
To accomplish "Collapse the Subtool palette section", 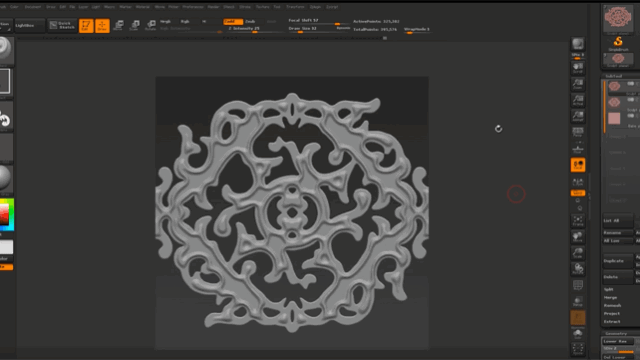I will point(613,76).
